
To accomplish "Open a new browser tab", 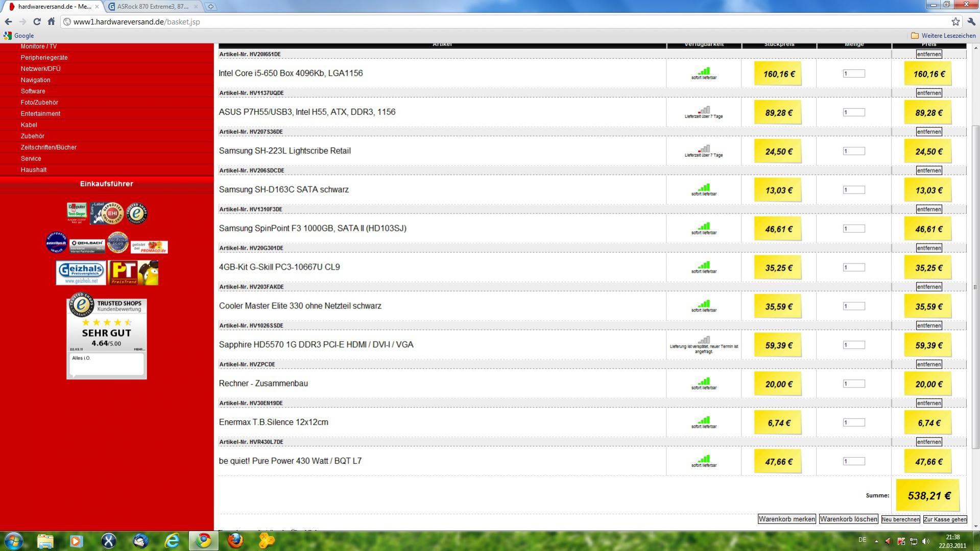I will [210, 7].
